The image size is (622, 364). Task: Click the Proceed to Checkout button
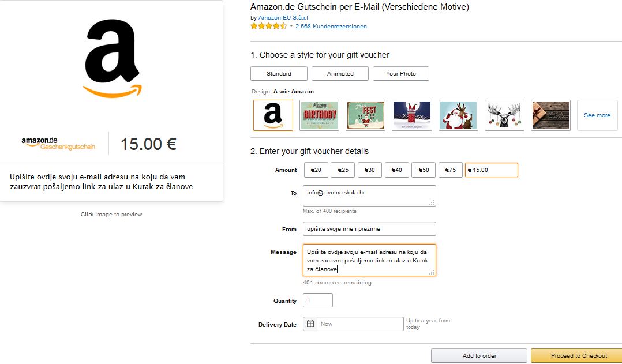(579, 356)
